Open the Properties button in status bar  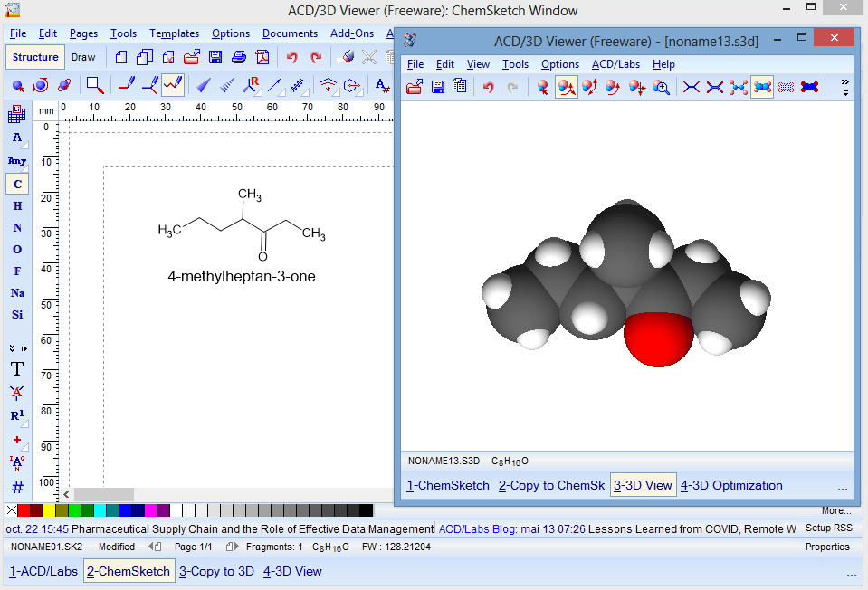827,547
